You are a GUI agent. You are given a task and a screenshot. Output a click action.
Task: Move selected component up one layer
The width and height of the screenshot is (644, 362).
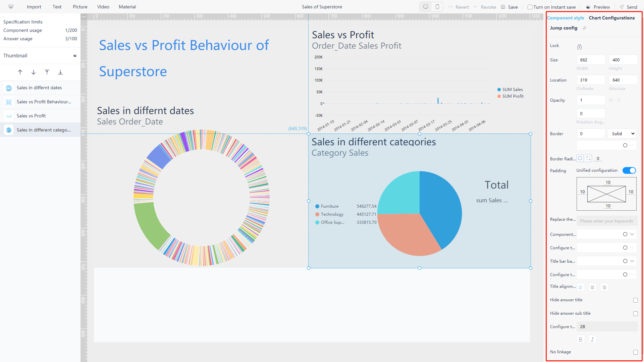pyautogui.click(x=20, y=72)
